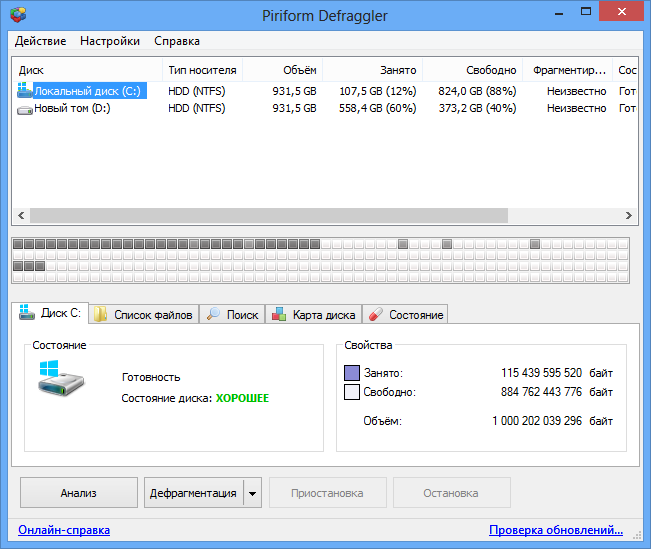The height and width of the screenshot is (549, 651).
Task: Click the right arrow of horizontal scrollbar
Action: coord(629,216)
